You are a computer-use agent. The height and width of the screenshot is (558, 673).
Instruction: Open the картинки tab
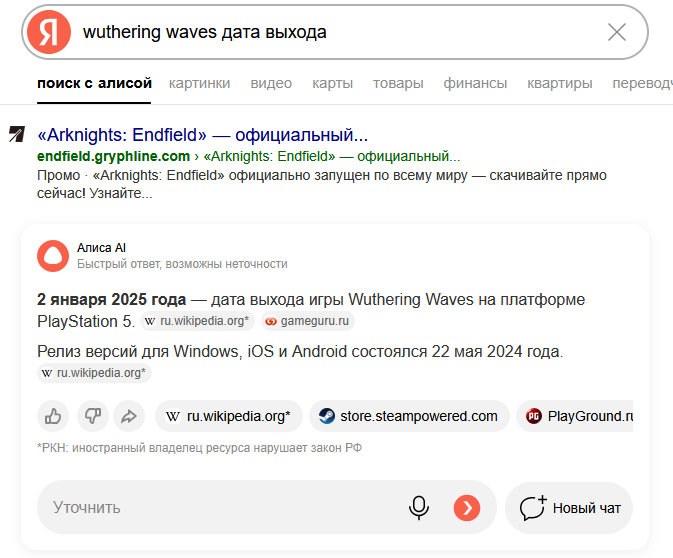(x=199, y=83)
